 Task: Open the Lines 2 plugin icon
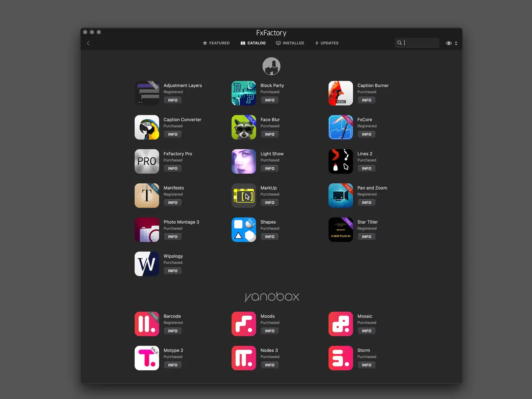340,161
